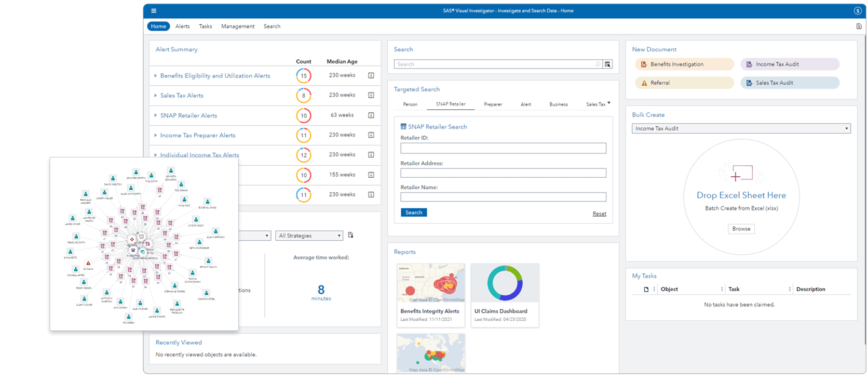
Task: Expand the Individual Income Tax Alerts row
Action: click(155, 155)
